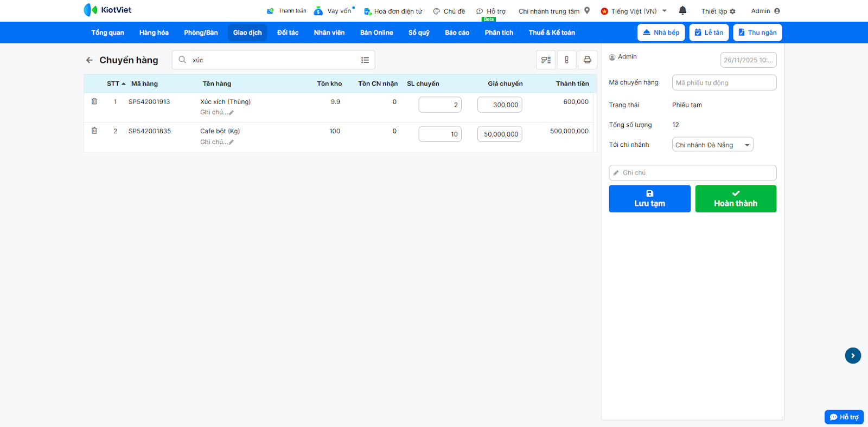Open the Vay vốn loan link
868x427 pixels.
334,11
